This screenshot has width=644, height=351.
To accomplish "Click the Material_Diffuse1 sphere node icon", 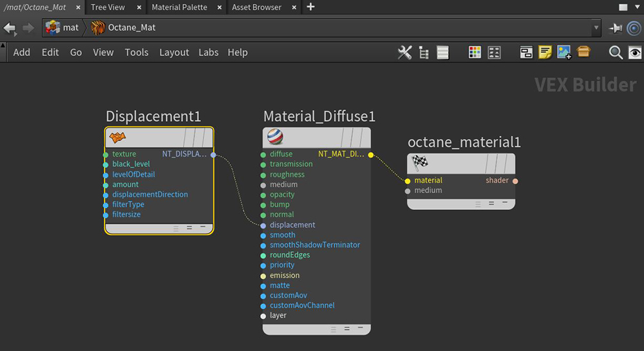I will pyautogui.click(x=275, y=137).
